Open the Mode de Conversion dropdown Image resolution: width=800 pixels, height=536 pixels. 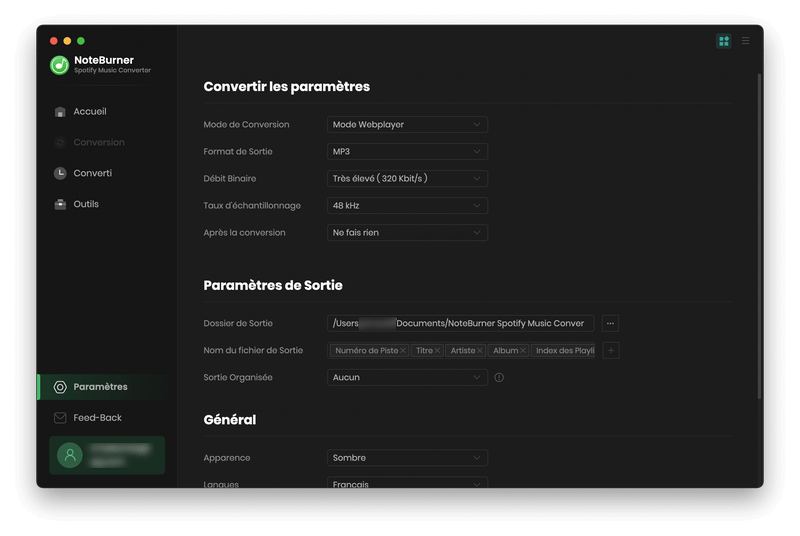407,124
